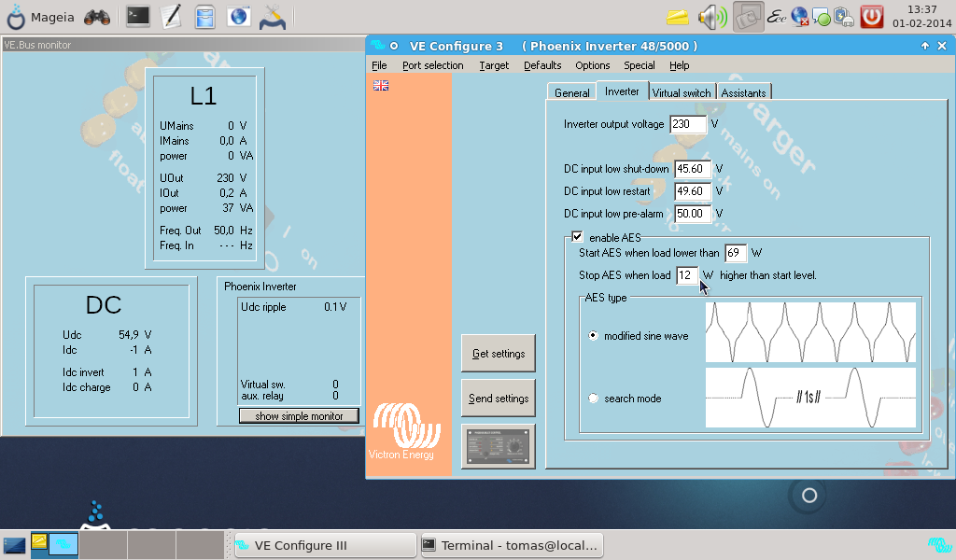Click the UK flag language icon
956x560 pixels.
381,85
